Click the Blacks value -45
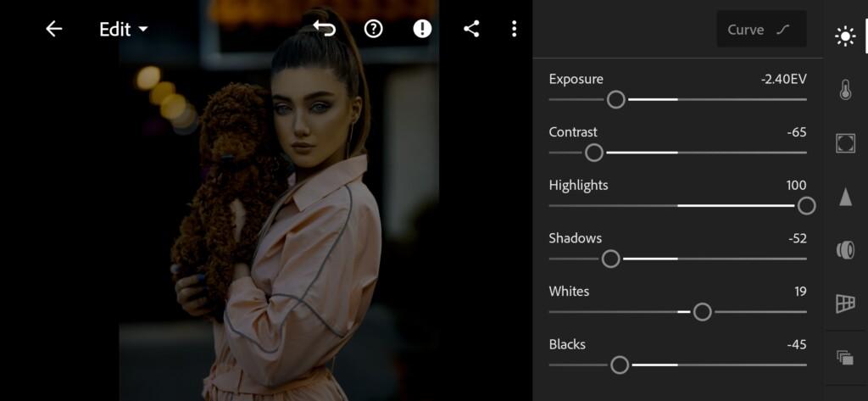868x401 pixels. coord(797,344)
